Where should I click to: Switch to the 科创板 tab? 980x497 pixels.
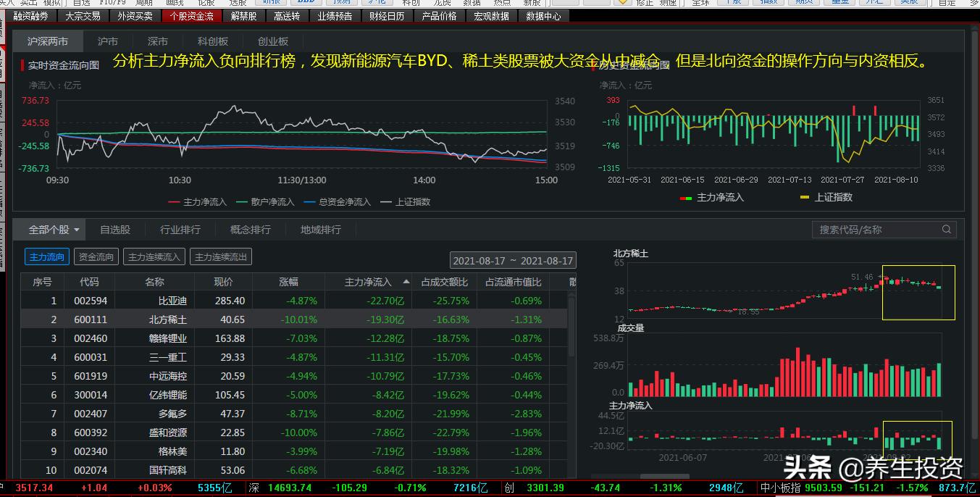coord(212,41)
